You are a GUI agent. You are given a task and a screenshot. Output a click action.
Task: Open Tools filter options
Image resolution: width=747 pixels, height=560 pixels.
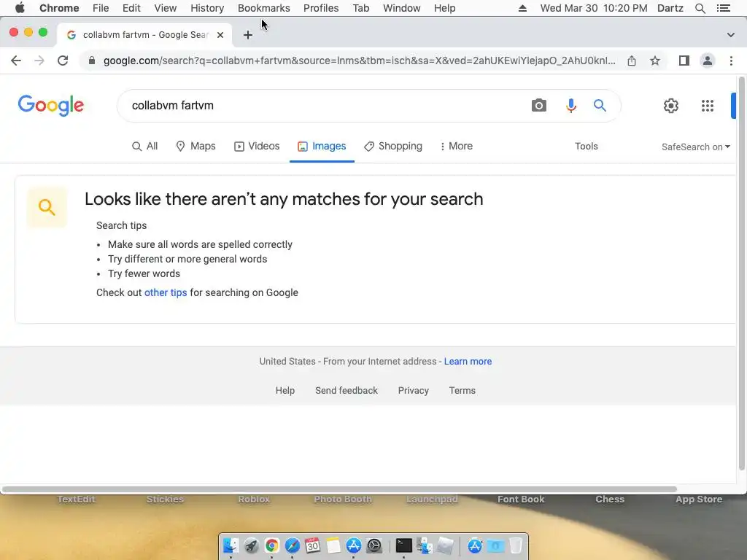[586, 146]
